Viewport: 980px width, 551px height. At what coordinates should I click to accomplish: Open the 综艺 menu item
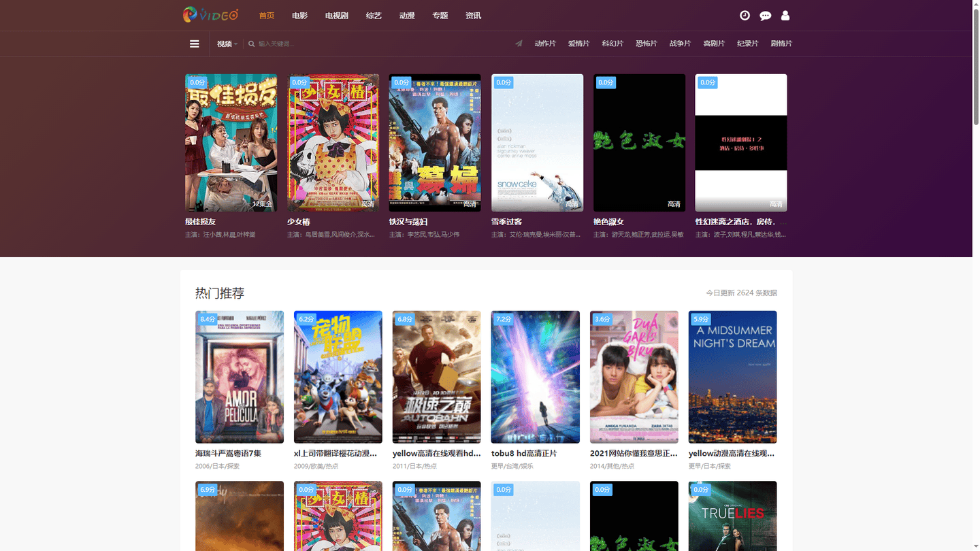point(374,16)
